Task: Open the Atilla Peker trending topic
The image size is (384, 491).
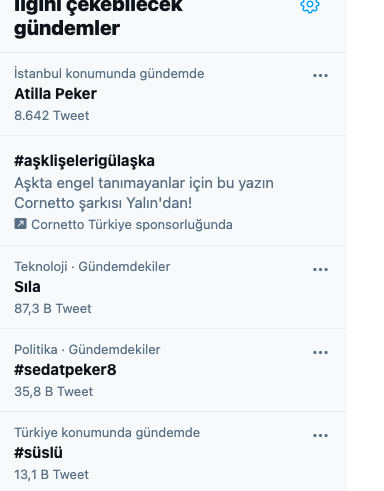Action: (55, 94)
